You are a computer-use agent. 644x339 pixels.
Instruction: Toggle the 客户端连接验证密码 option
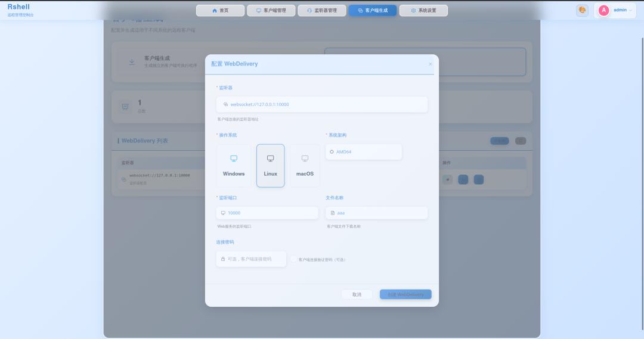click(293, 259)
